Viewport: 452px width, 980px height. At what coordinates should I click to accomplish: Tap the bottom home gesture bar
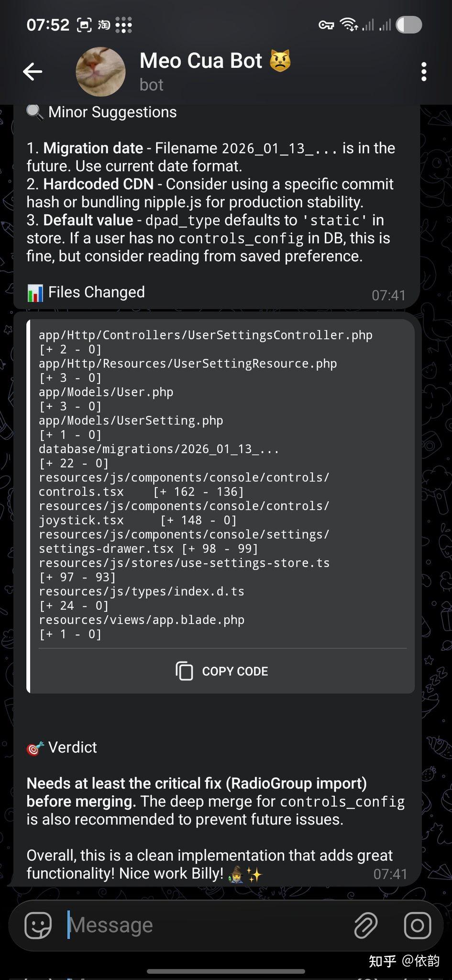[226, 971]
